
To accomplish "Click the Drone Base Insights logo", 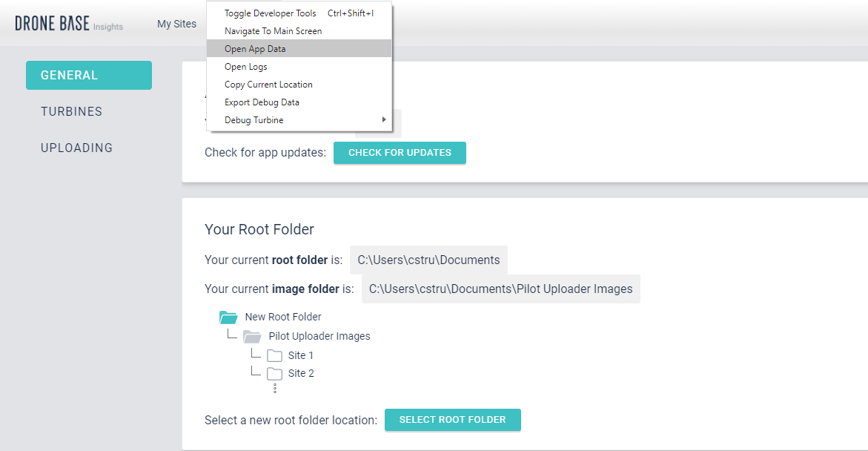I will click(69, 24).
